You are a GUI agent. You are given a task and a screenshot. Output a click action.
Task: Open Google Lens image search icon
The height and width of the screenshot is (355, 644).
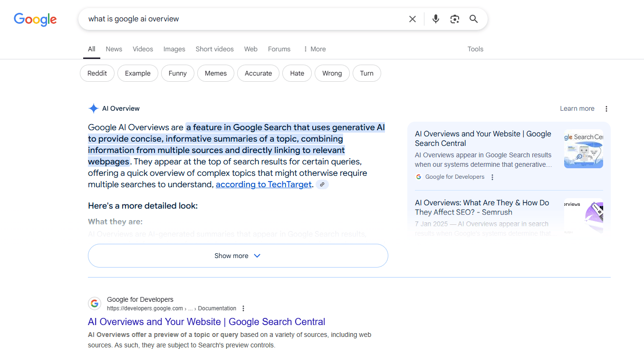point(455,19)
